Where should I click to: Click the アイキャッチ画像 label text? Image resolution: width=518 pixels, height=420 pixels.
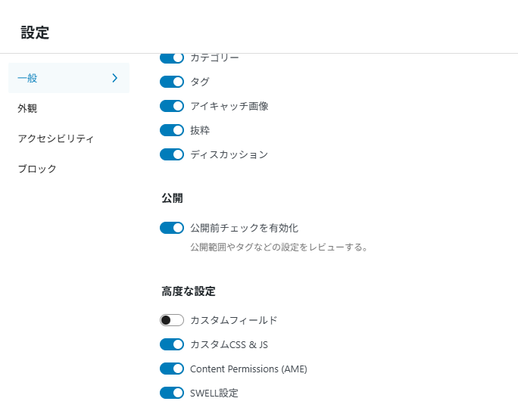coord(229,106)
